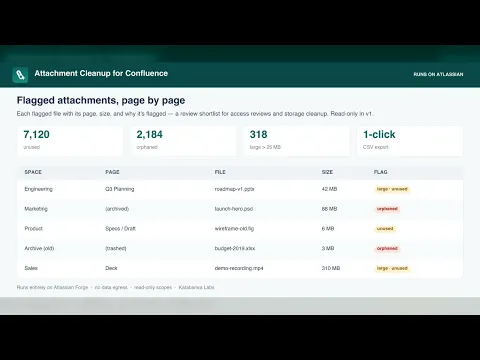Click the unused badge in the wireframe-old.fig row

385,229
